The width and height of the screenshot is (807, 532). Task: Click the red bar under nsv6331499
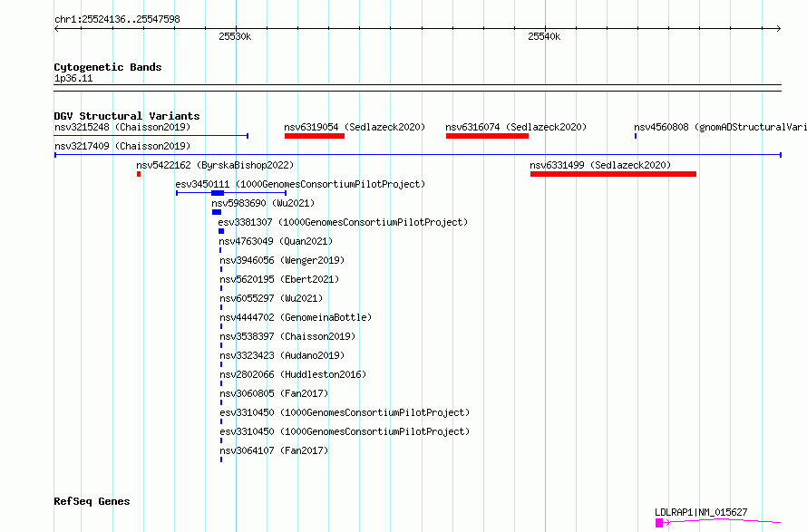click(614, 174)
